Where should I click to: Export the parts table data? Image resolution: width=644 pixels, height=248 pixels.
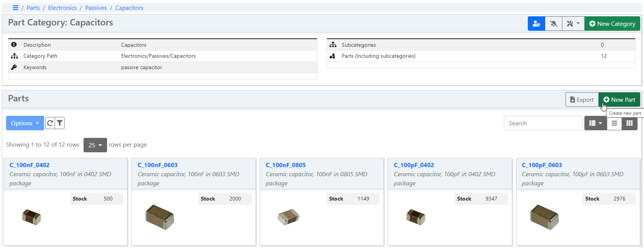pyautogui.click(x=582, y=100)
